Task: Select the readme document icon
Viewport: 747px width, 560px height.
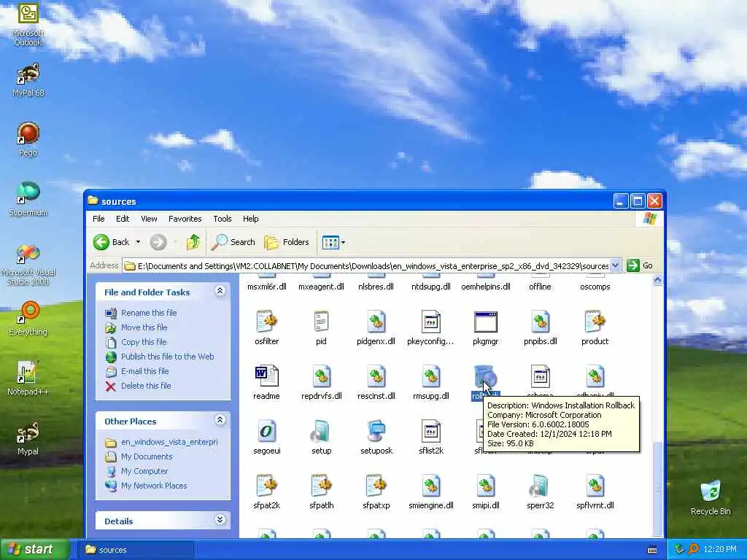Action: pyautogui.click(x=266, y=377)
